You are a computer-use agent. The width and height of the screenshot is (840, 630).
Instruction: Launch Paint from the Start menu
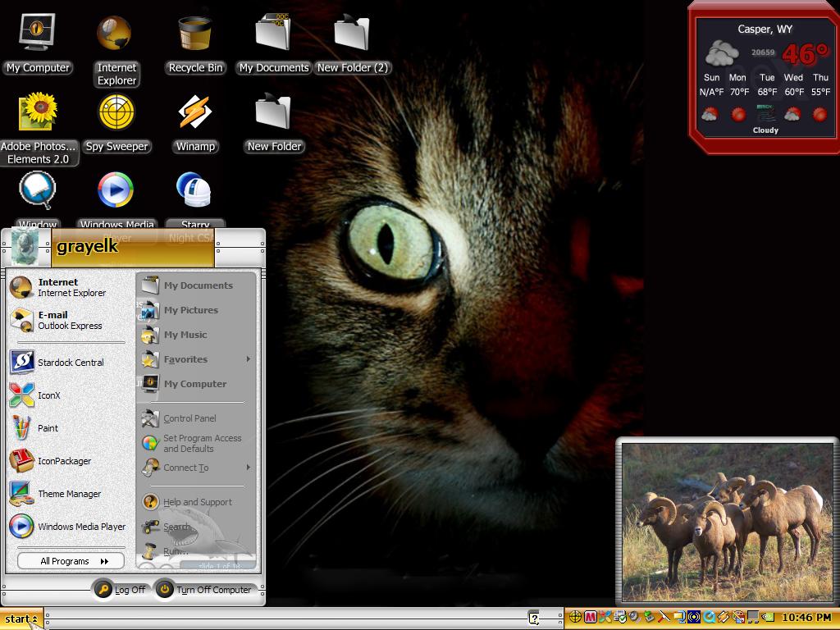(x=67, y=428)
